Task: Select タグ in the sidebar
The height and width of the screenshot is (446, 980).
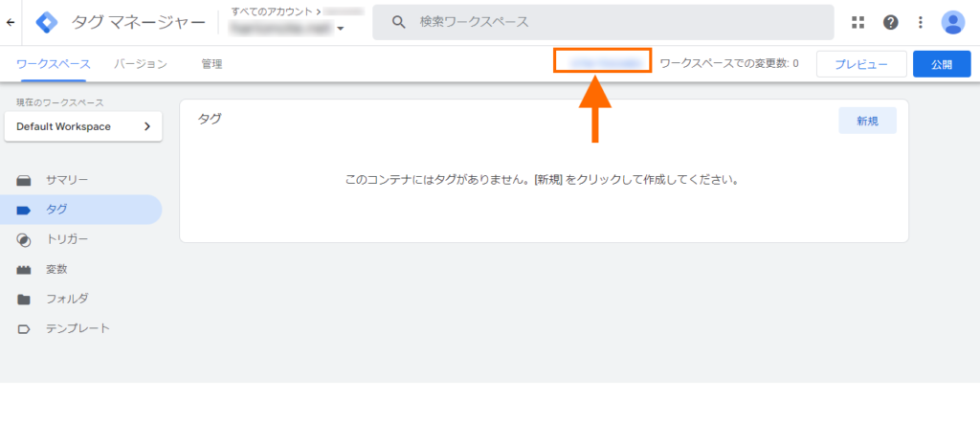Action: pyautogui.click(x=81, y=210)
